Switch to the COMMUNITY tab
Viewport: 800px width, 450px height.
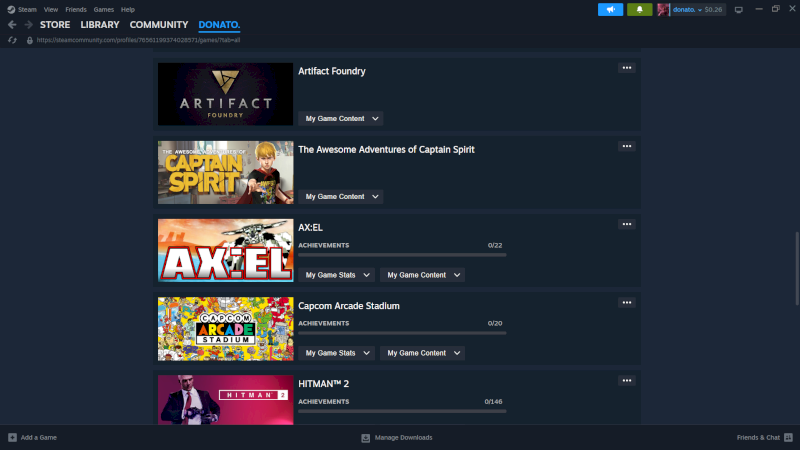(159, 24)
